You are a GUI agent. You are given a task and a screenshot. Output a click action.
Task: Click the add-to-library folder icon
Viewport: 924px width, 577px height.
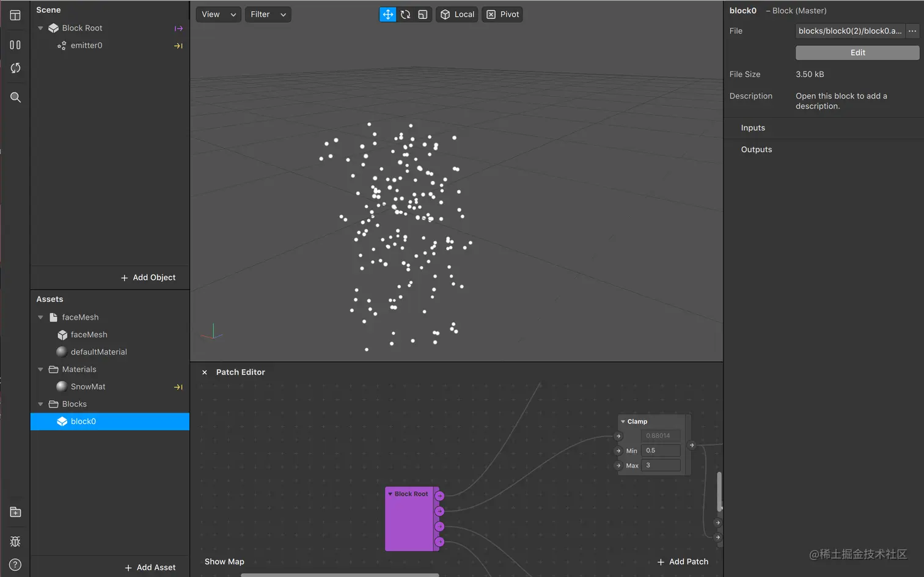click(x=15, y=512)
